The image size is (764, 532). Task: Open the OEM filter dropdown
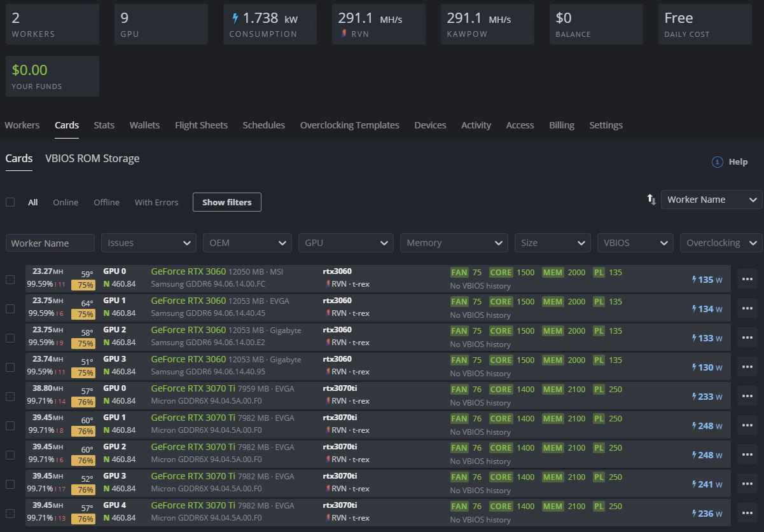[x=247, y=242]
